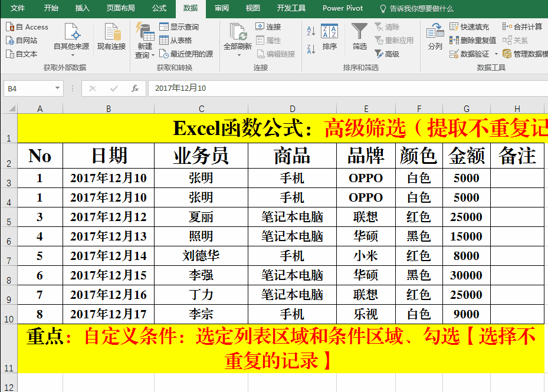Import data from Access
The height and width of the screenshot is (392, 548).
27,27
